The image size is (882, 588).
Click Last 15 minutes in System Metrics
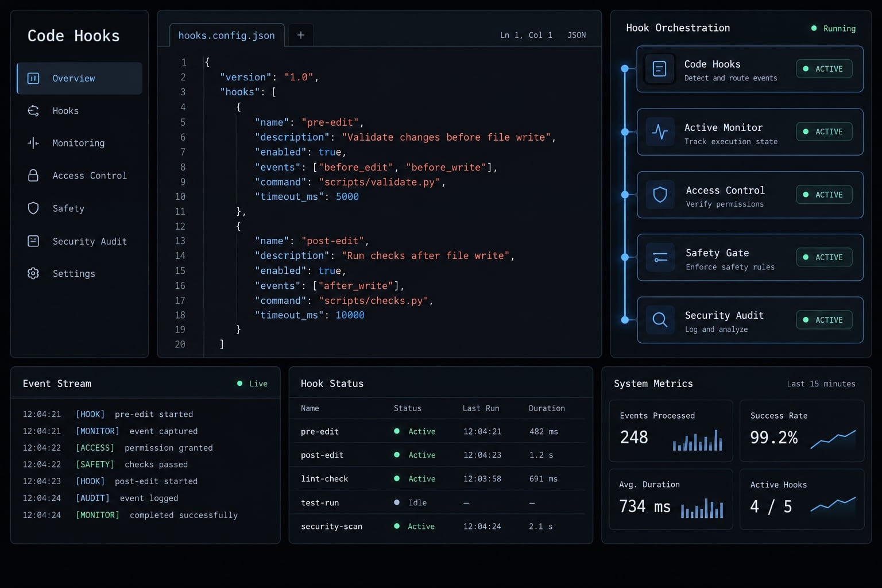(x=821, y=384)
